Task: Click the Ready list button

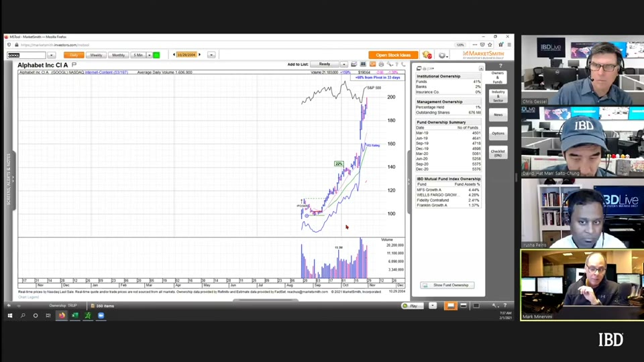Action: (325, 64)
